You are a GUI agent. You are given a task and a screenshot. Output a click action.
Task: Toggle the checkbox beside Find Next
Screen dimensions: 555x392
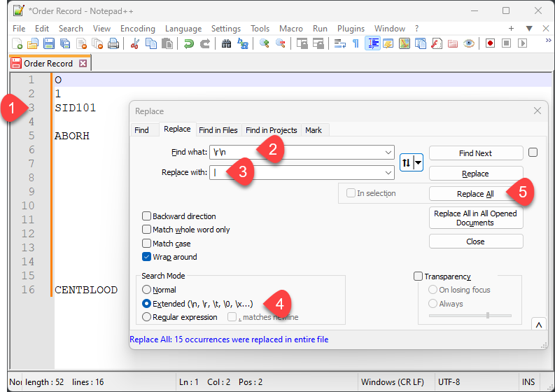point(533,153)
